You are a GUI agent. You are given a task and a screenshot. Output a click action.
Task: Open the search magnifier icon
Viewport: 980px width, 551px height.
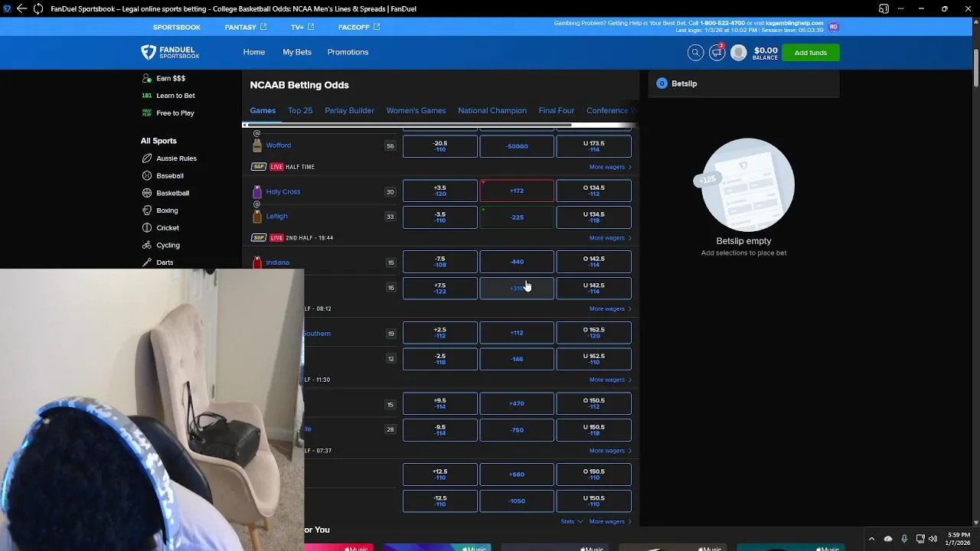695,52
